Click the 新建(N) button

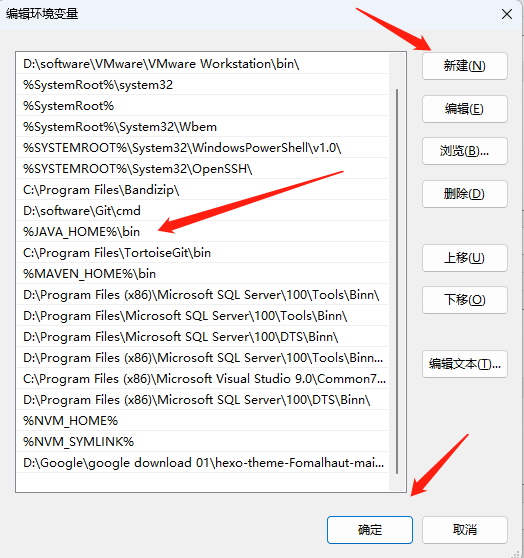[x=465, y=66]
